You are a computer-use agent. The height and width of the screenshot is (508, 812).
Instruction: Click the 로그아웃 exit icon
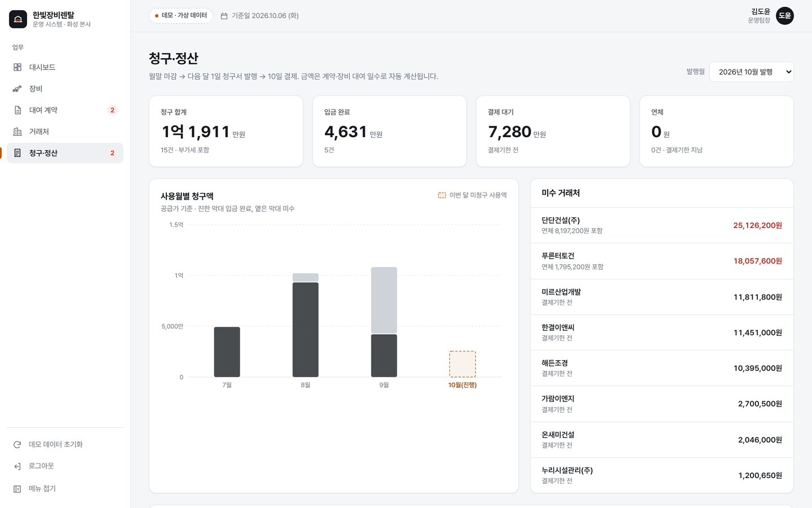(x=17, y=466)
